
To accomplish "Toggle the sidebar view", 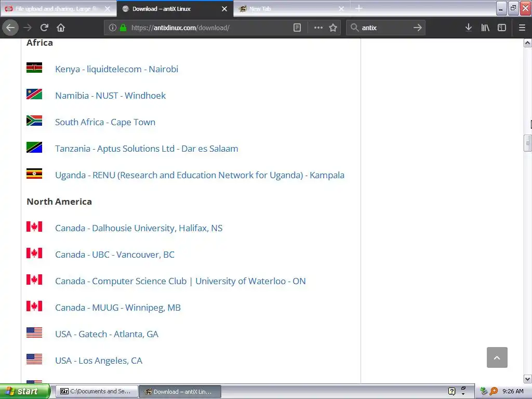I will 502,28.
